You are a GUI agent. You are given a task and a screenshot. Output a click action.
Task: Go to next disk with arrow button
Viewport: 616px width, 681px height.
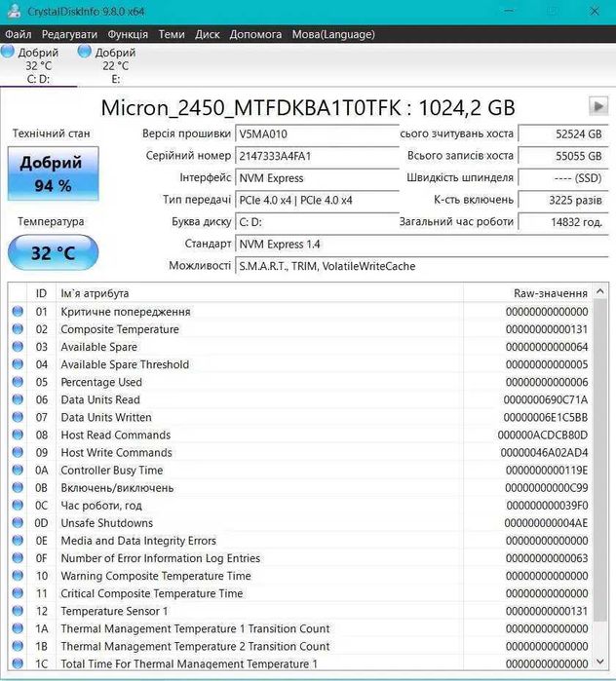598,106
